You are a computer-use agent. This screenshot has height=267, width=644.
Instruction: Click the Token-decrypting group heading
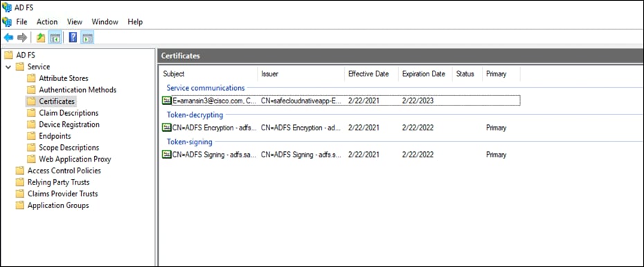(x=195, y=115)
